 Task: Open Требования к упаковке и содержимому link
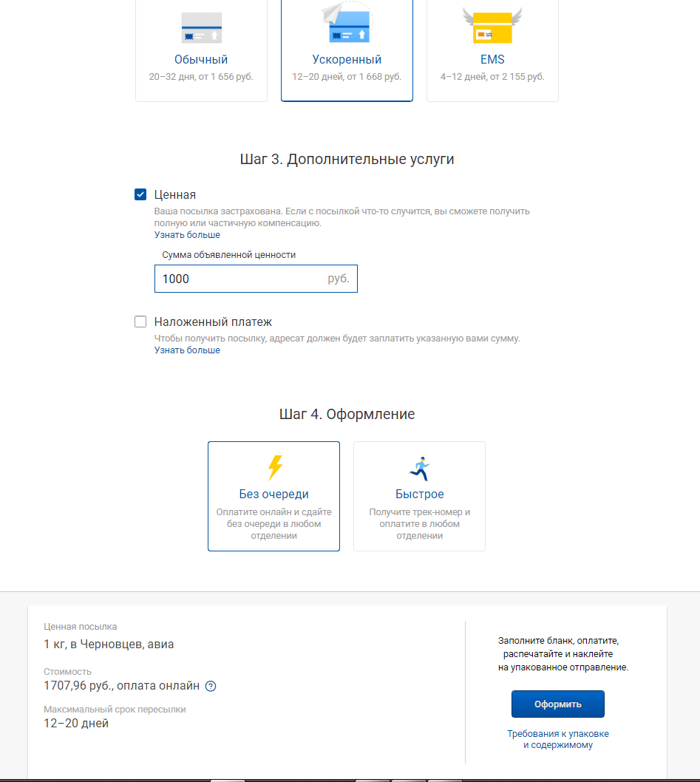pyautogui.click(x=558, y=739)
